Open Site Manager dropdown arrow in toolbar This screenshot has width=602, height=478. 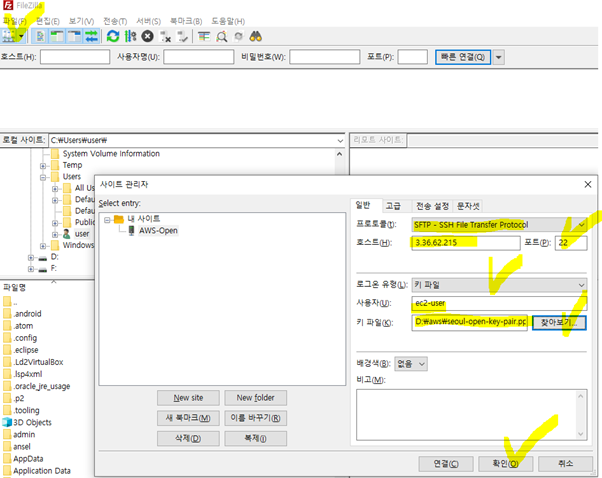point(22,36)
